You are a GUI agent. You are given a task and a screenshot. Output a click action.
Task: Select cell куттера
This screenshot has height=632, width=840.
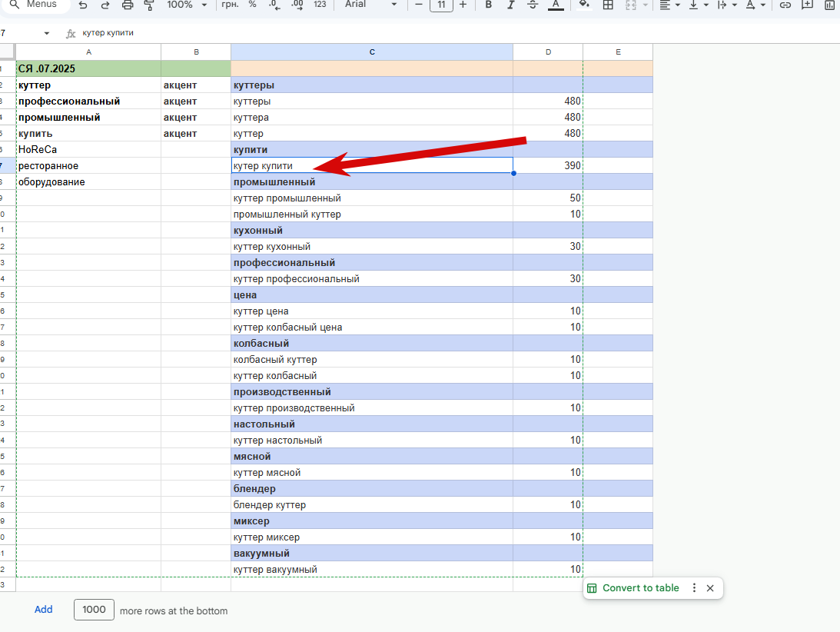pyautogui.click(x=372, y=118)
